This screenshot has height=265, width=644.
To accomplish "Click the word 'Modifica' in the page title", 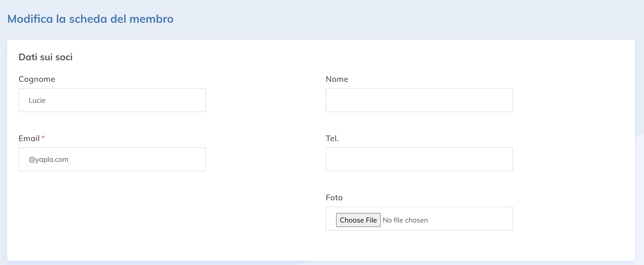I will [x=30, y=19].
